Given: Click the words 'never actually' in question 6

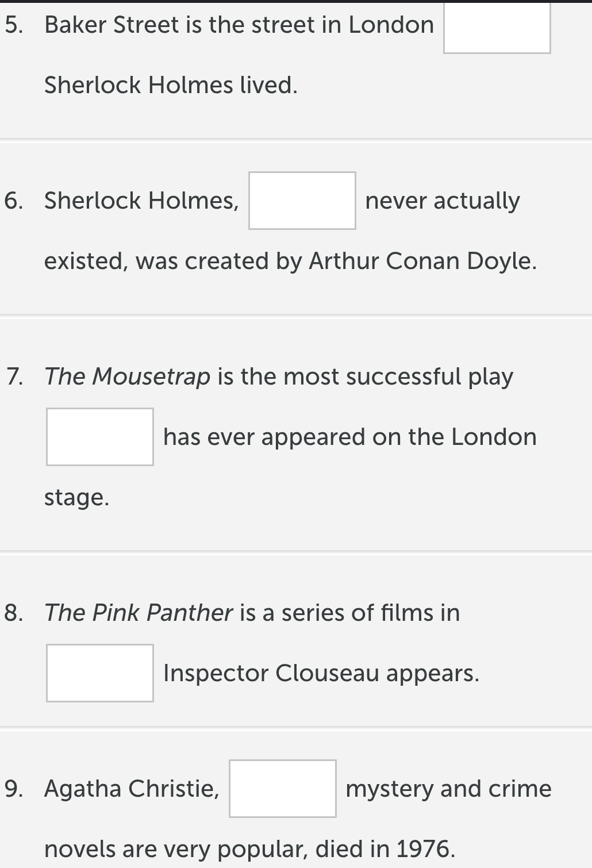Looking at the screenshot, I should point(443,201).
